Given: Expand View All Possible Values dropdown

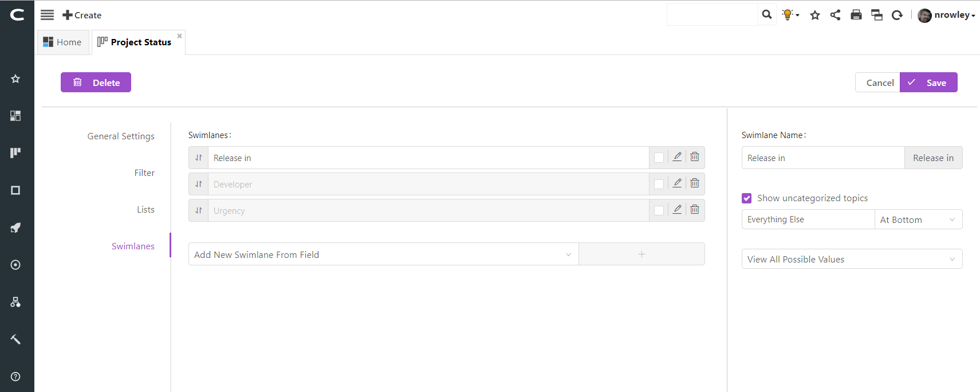Looking at the screenshot, I should (x=852, y=259).
